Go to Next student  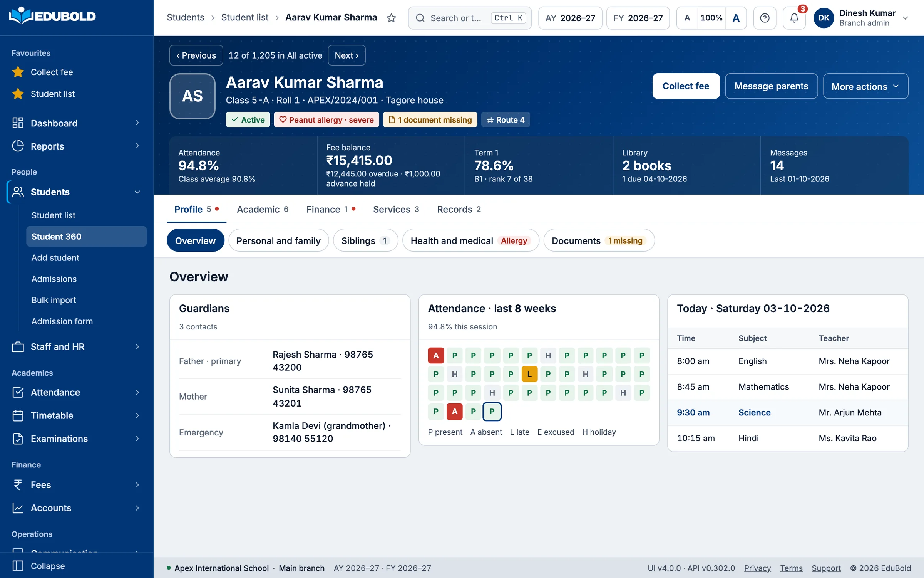point(346,55)
